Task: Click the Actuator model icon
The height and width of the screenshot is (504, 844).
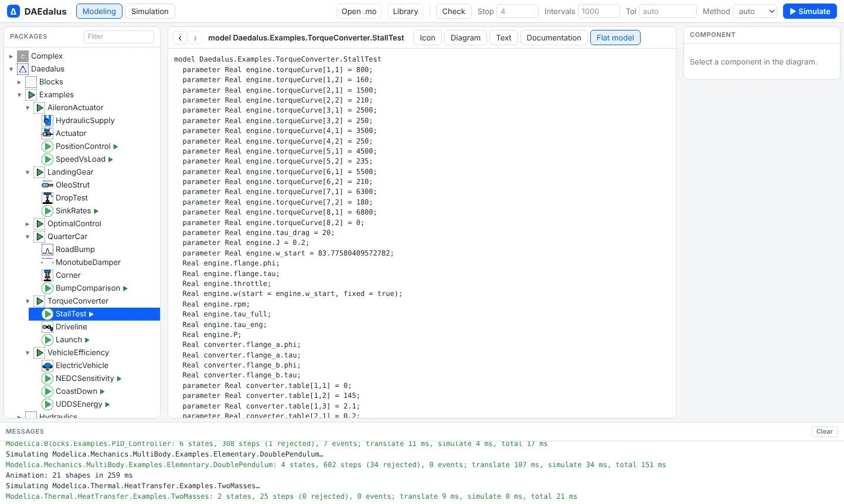Action: (47, 134)
